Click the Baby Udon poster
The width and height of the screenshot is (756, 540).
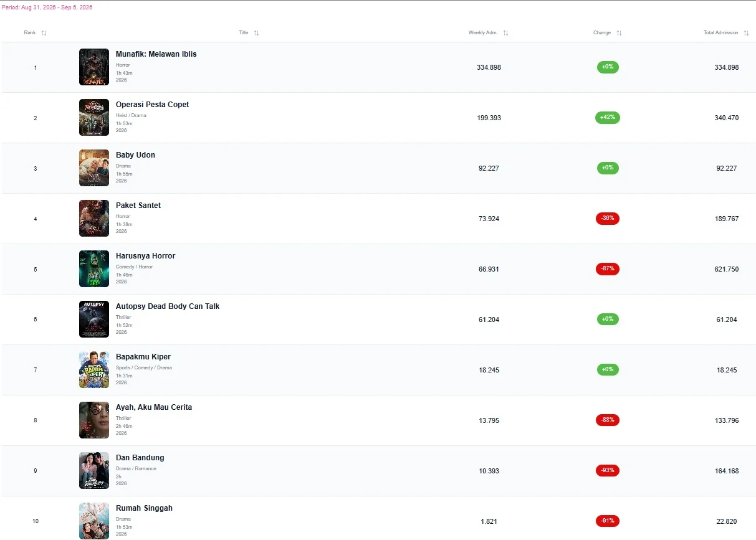click(x=94, y=168)
